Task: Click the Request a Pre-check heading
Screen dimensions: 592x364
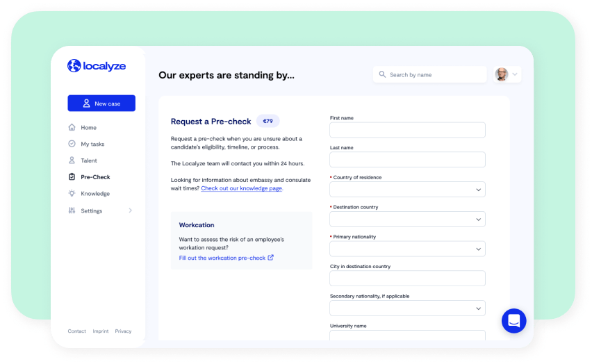Action: [x=211, y=121]
